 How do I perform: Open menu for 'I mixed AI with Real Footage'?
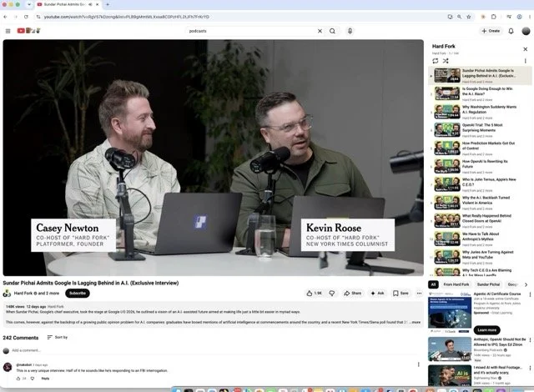[x=530, y=368]
